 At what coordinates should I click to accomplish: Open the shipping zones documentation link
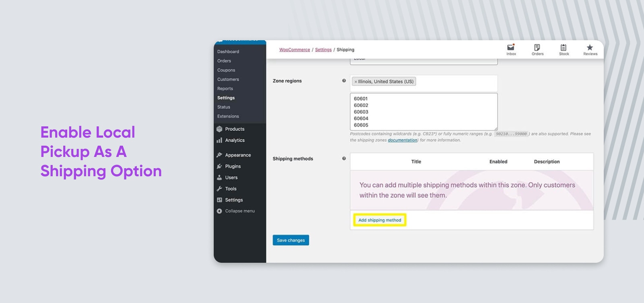pyautogui.click(x=402, y=140)
